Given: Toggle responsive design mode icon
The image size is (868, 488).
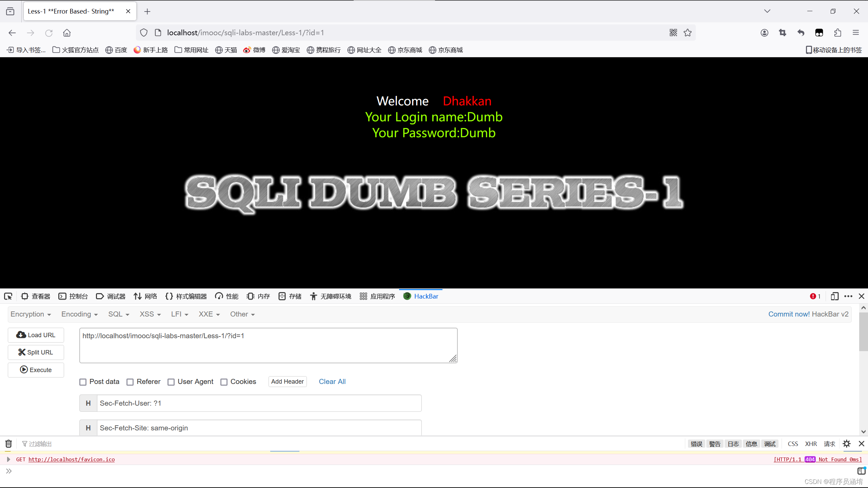Looking at the screenshot, I should pyautogui.click(x=834, y=297).
